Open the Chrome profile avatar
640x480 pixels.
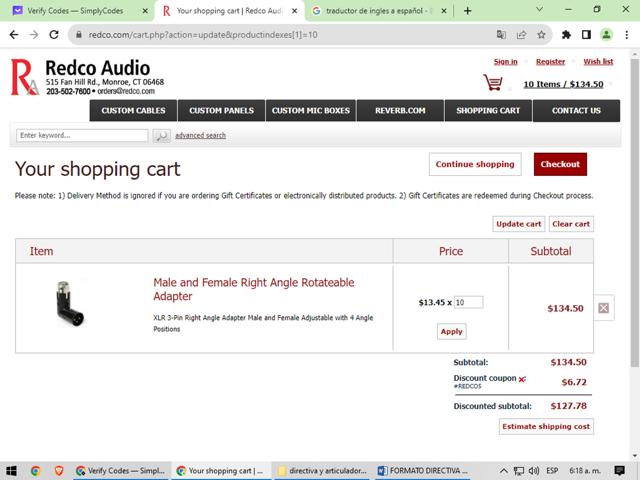pyautogui.click(x=607, y=35)
